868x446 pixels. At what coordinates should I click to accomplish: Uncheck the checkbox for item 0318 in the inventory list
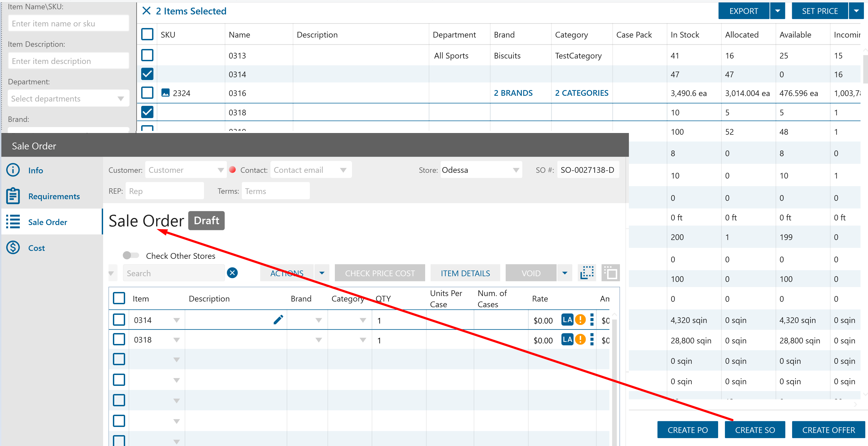(x=147, y=112)
